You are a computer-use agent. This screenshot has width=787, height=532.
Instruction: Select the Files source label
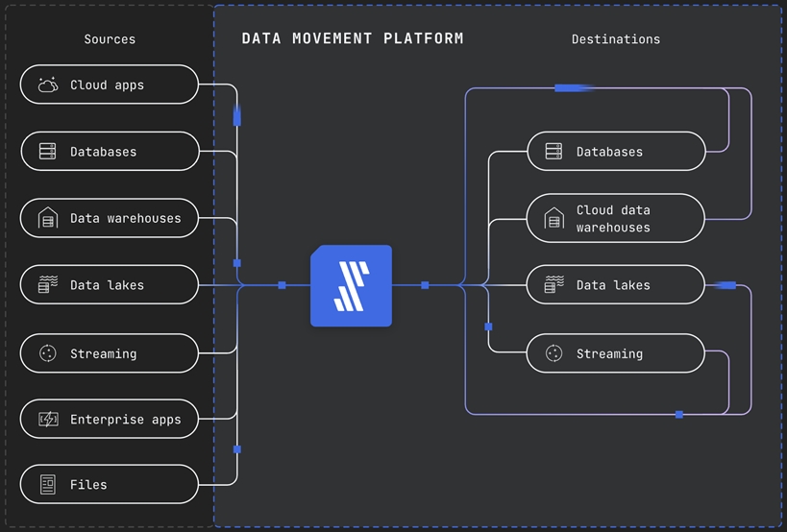[x=88, y=485]
